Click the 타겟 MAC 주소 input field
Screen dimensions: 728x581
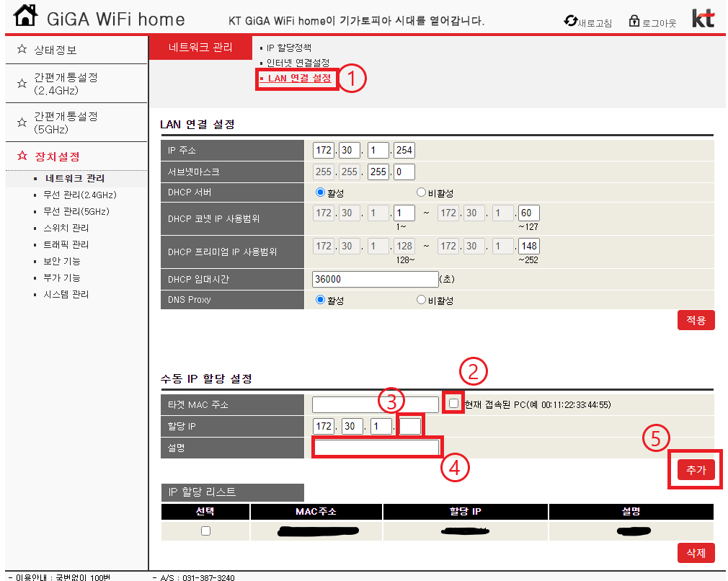pos(375,404)
